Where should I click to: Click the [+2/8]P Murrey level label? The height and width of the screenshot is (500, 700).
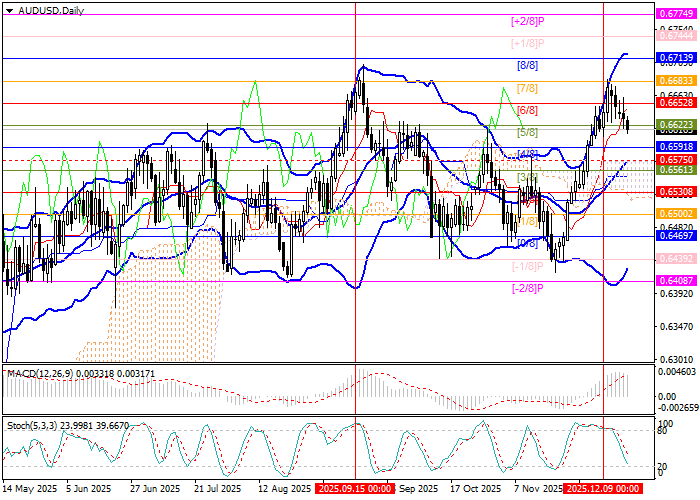[x=528, y=21]
